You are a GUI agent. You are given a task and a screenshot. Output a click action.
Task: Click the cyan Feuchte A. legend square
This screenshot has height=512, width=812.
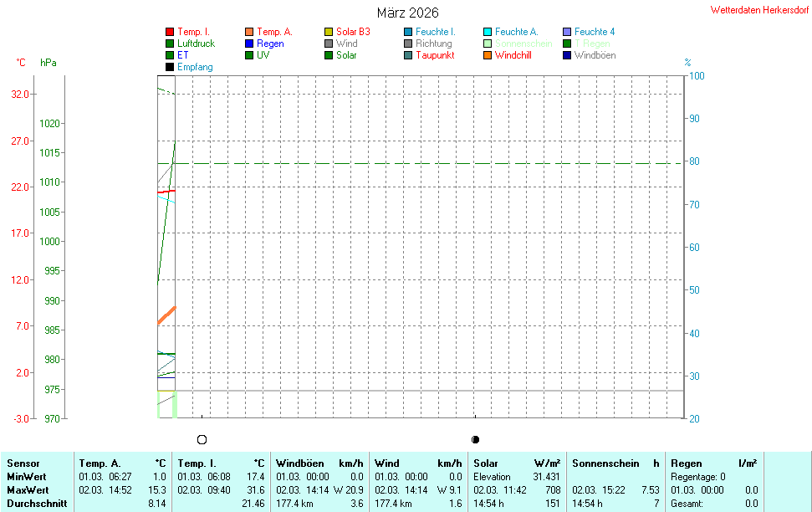488,32
